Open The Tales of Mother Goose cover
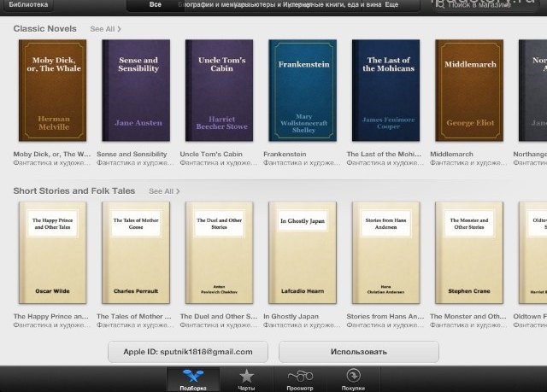The width and height of the screenshot is (547, 392). tap(136, 253)
